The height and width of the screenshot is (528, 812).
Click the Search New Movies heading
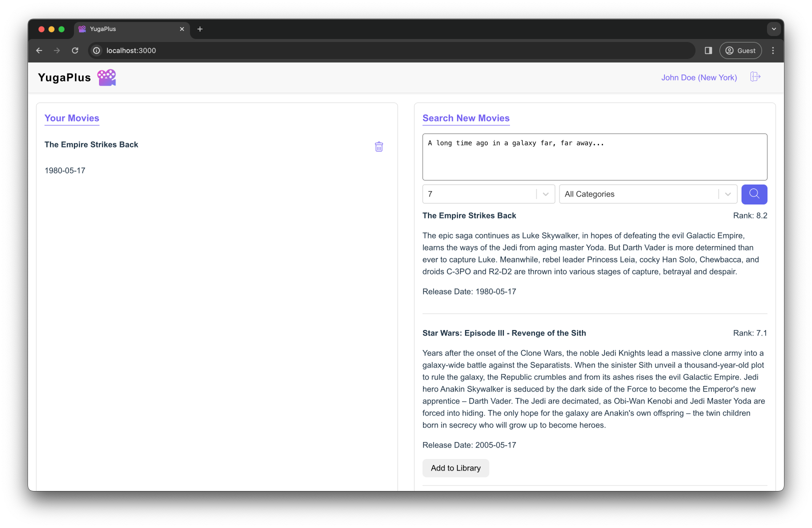465,118
